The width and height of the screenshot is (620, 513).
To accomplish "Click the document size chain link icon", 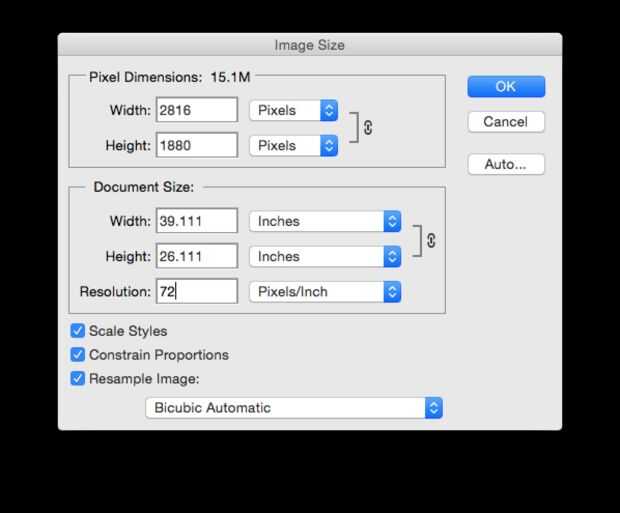I will pos(431,240).
